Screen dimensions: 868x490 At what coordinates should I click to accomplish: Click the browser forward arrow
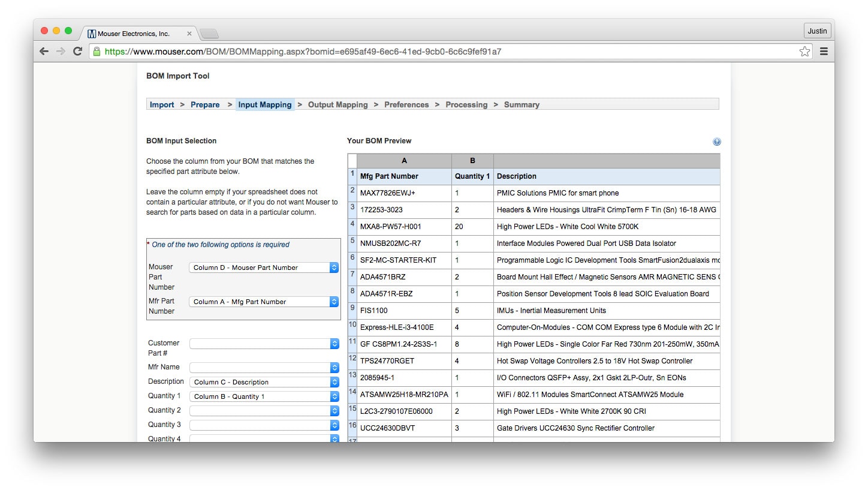pos(61,52)
